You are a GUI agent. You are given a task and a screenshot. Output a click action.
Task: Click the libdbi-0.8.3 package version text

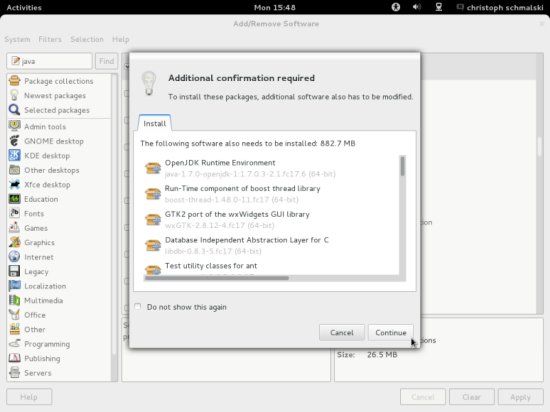213,251
